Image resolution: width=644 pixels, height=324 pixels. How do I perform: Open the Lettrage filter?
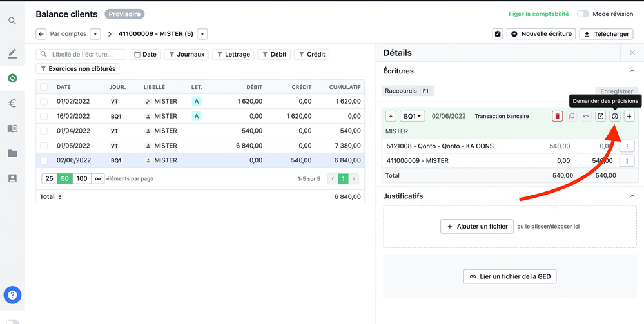point(233,55)
